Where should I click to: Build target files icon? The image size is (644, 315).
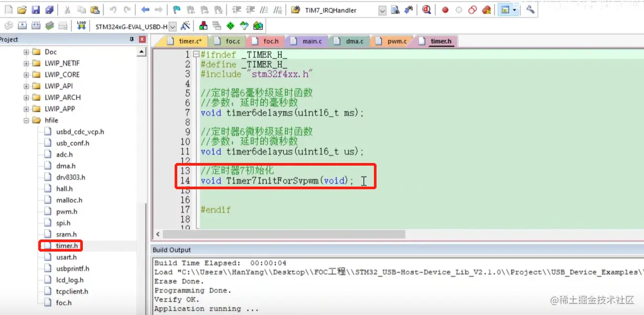tap(22, 26)
